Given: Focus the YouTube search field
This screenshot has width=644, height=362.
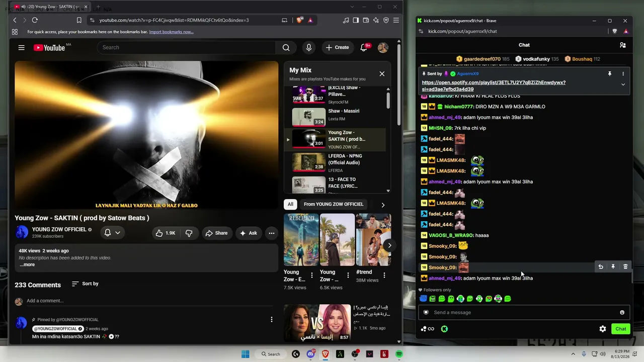Looking at the screenshot, I should (x=186, y=47).
